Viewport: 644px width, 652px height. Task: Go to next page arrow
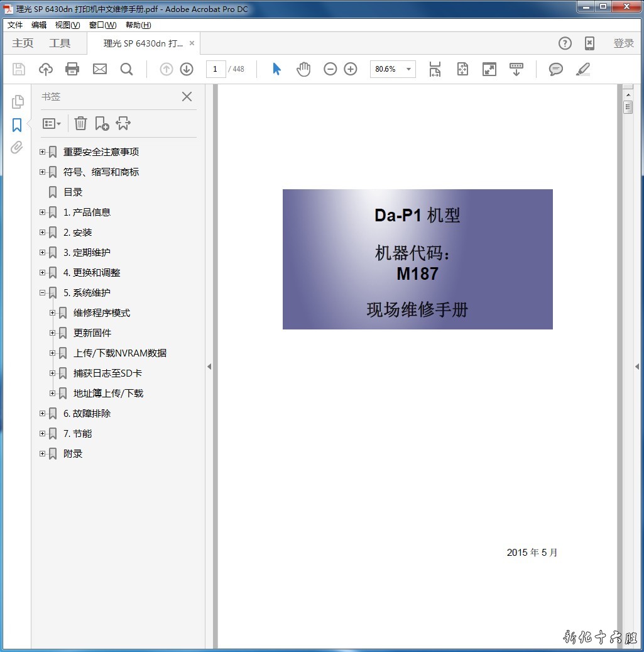(x=187, y=69)
